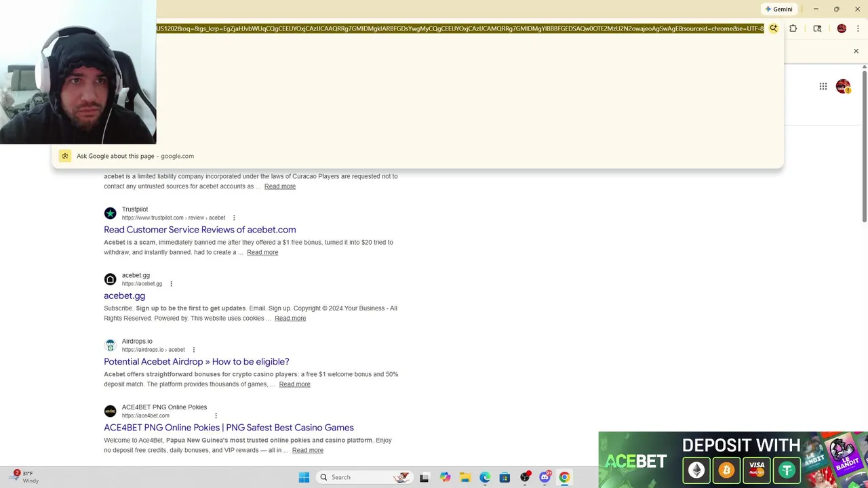Open Task View from the taskbar
Screen dimensions: 868x488
(424, 477)
